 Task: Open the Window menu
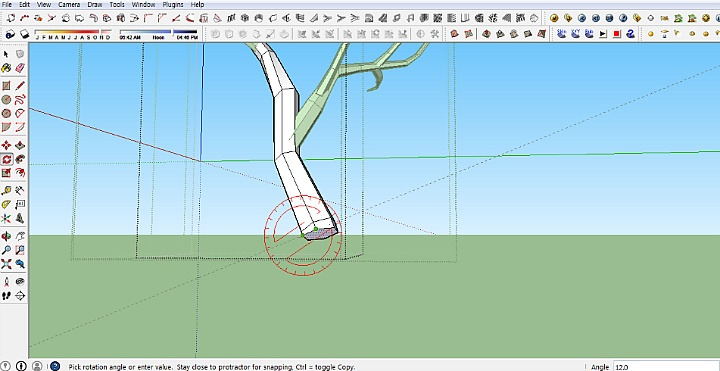point(143,4)
